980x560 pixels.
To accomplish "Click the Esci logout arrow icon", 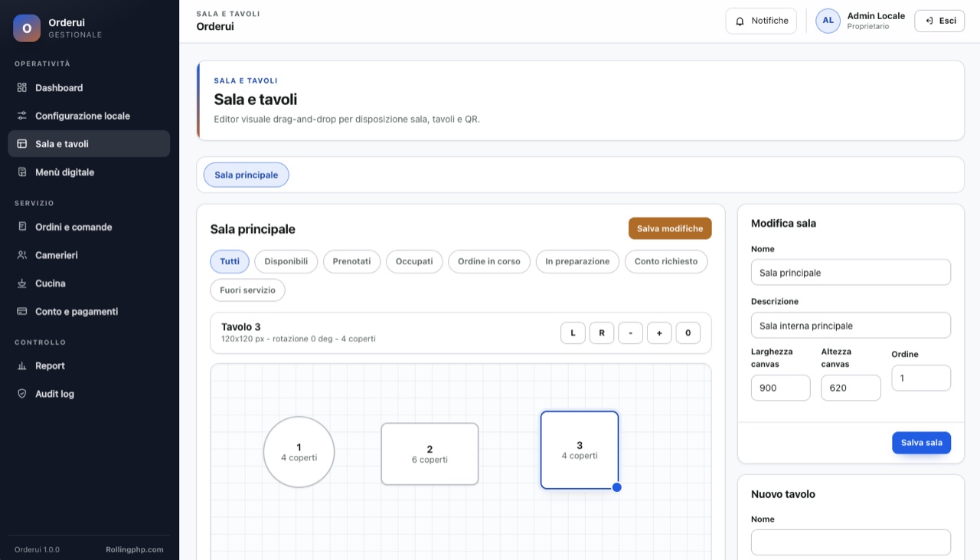I will pos(929,21).
